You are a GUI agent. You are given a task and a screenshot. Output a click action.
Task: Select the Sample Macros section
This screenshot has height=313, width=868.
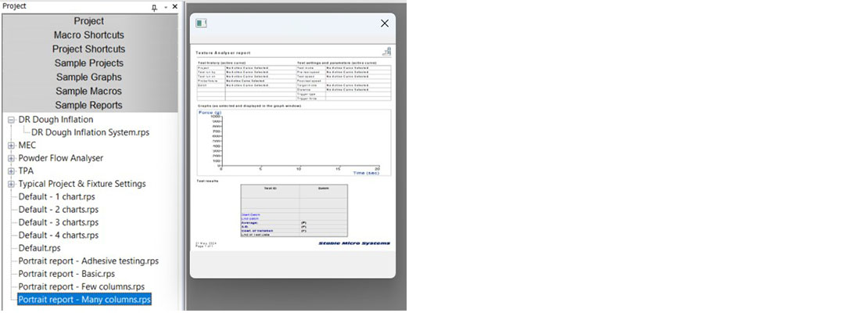[x=88, y=92]
